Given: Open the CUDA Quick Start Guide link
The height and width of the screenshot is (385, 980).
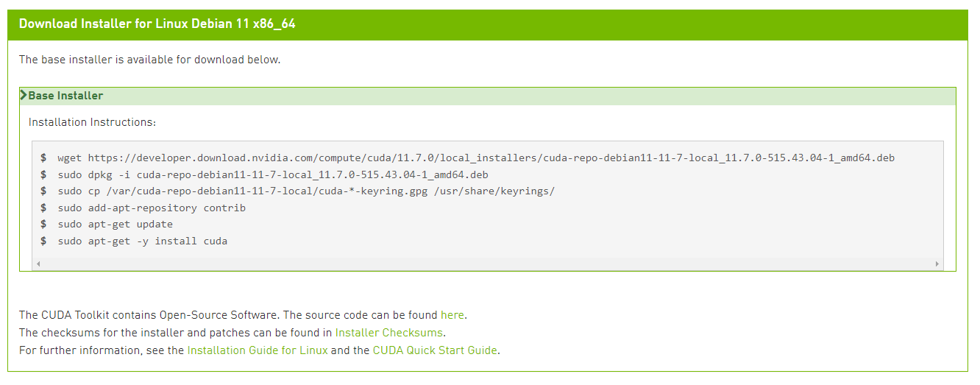Looking at the screenshot, I should (435, 350).
